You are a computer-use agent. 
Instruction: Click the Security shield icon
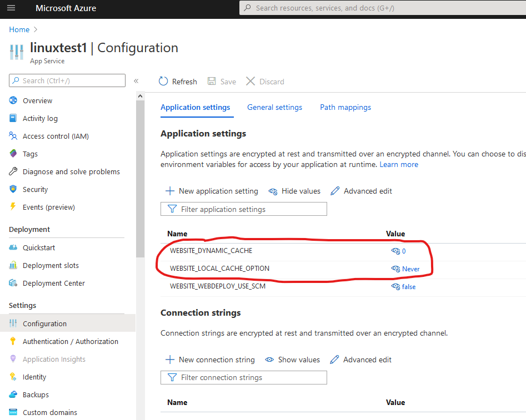click(x=13, y=189)
